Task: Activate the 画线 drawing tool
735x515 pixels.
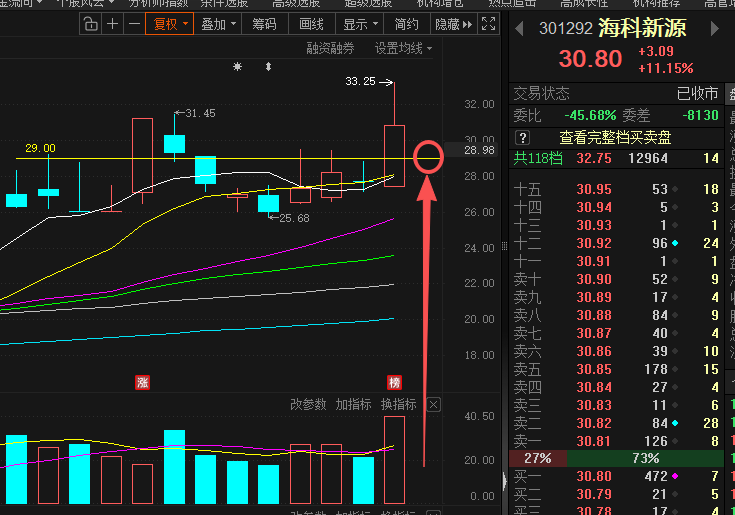Action: pos(312,24)
